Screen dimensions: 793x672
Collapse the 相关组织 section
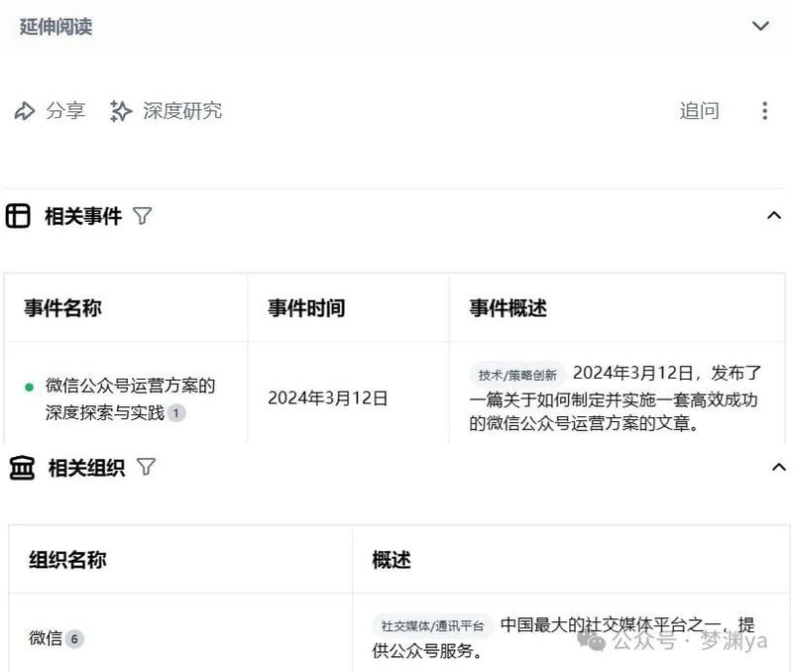(x=778, y=467)
